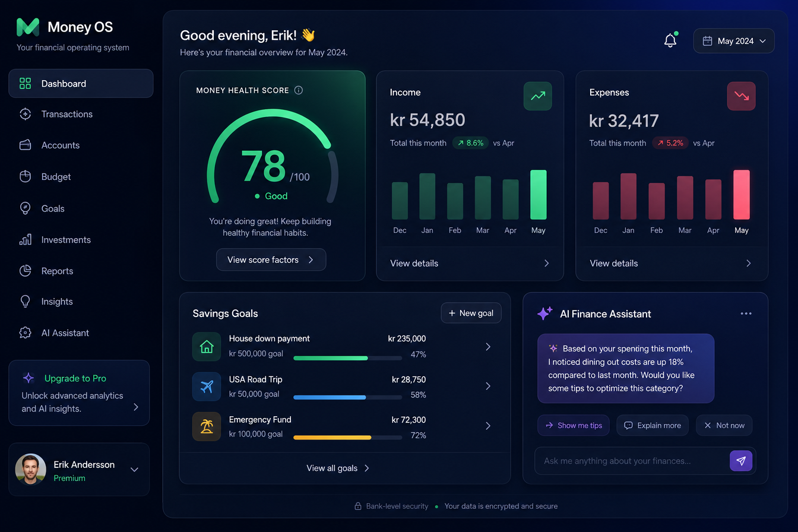Click the House down payment progress bar
Screen dimensions: 798x532
(x=348, y=358)
